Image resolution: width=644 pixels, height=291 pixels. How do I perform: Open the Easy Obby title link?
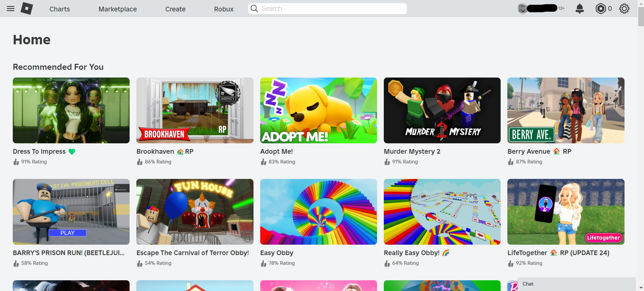[277, 253]
